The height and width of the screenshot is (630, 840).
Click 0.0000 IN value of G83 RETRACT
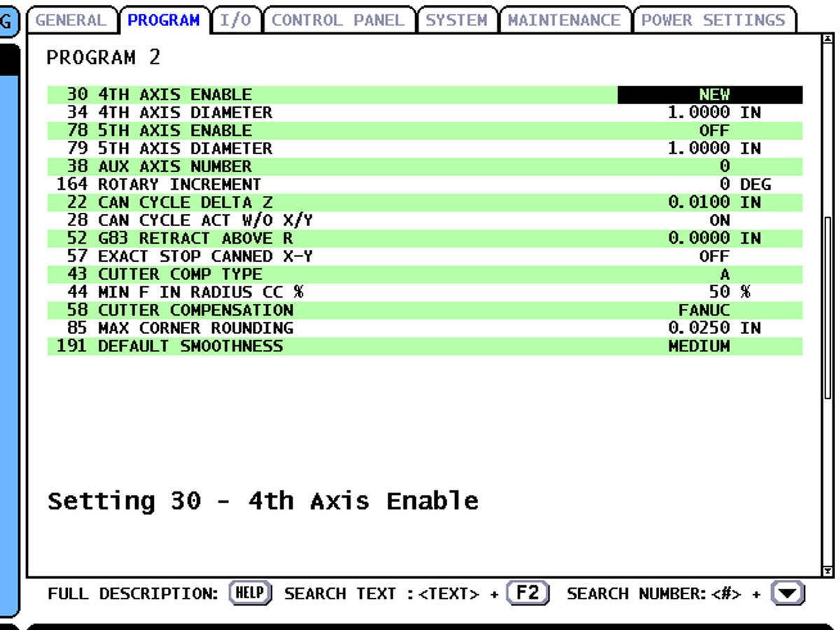[x=714, y=239]
